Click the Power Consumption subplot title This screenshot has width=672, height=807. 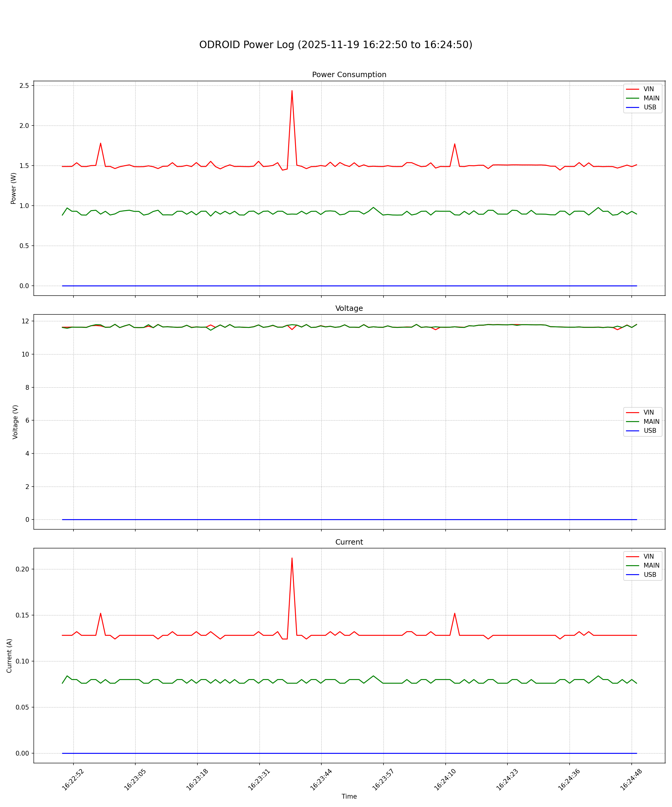tap(349, 74)
